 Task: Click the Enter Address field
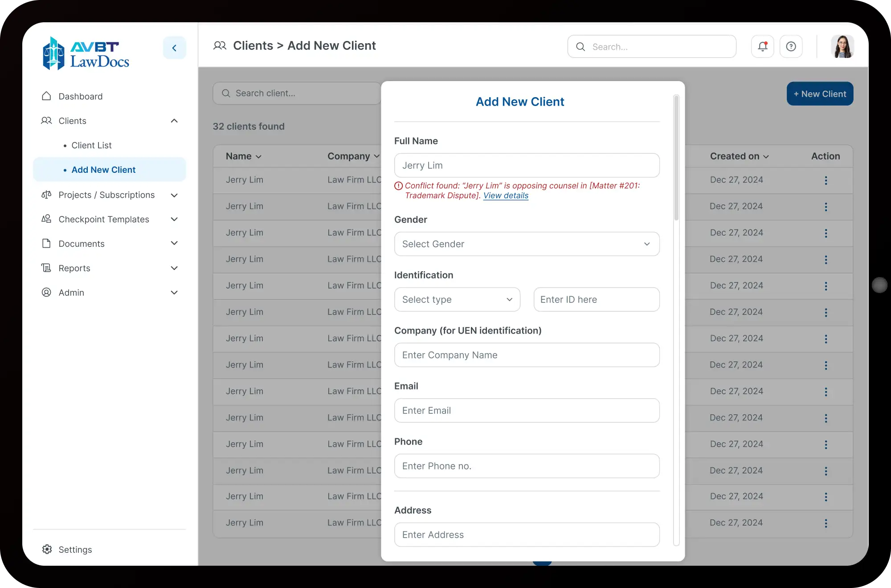pyautogui.click(x=527, y=535)
